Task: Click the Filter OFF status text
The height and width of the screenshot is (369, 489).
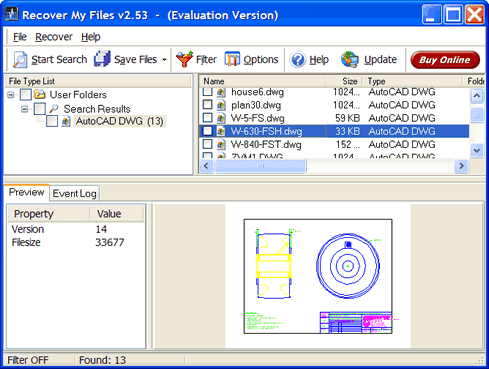Action: tap(28, 360)
